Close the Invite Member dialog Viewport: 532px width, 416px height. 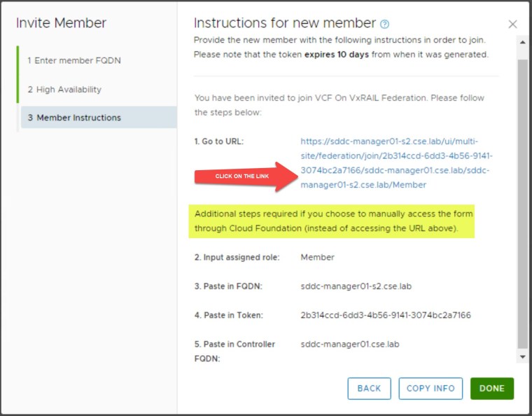[x=512, y=24]
